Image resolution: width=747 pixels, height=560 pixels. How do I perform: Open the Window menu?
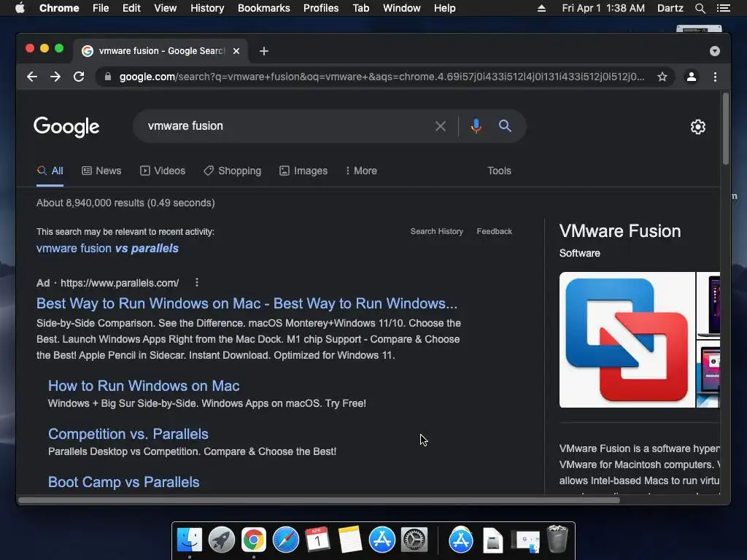(x=402, y=8)
